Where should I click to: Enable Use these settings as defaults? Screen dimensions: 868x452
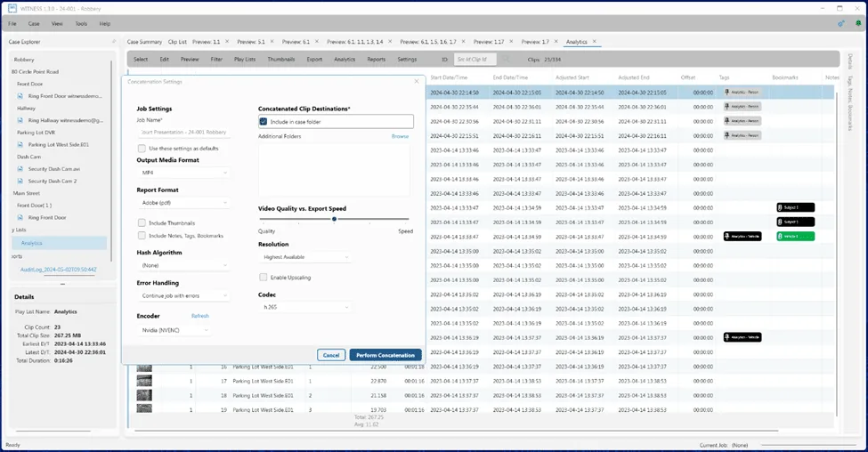coord(142,149)
